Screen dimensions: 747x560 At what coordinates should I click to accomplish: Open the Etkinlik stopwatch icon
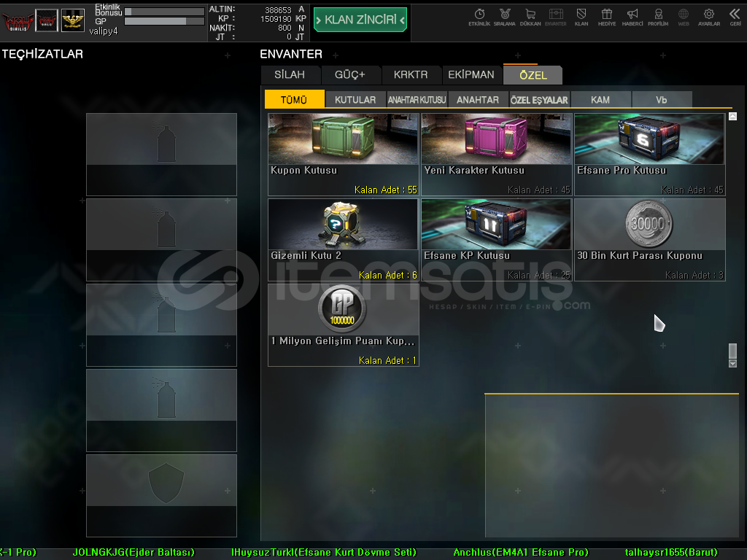tap(479, 17)
